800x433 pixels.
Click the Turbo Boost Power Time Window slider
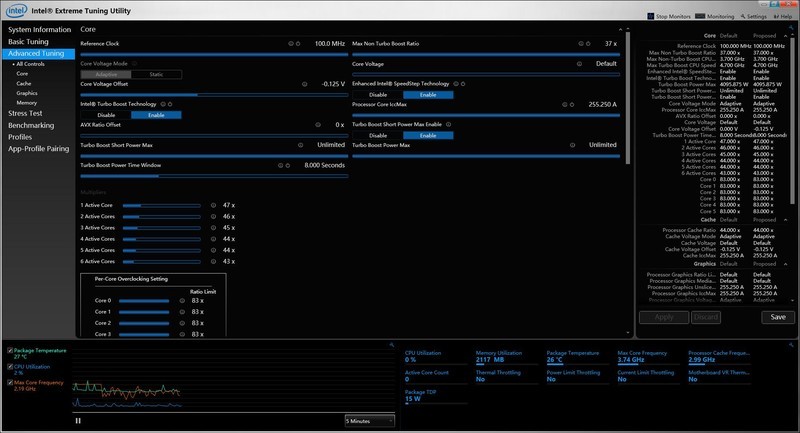coord(214,176)
